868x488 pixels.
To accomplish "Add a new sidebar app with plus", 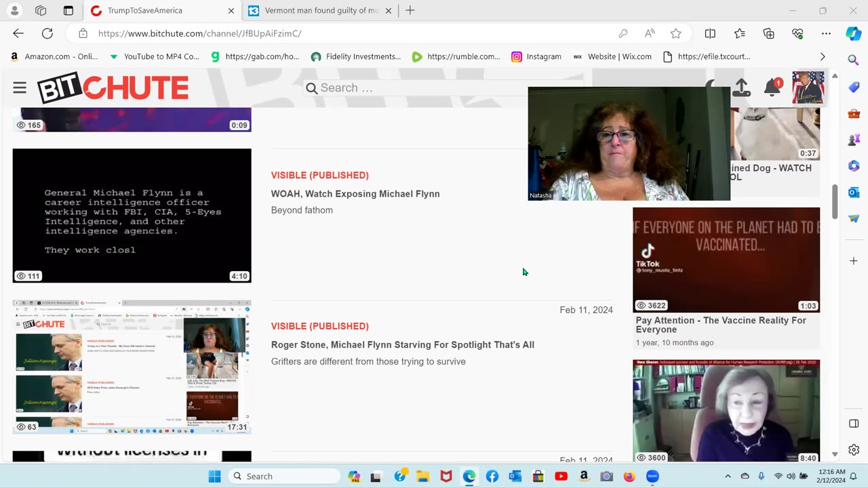I will pos(854,261).
